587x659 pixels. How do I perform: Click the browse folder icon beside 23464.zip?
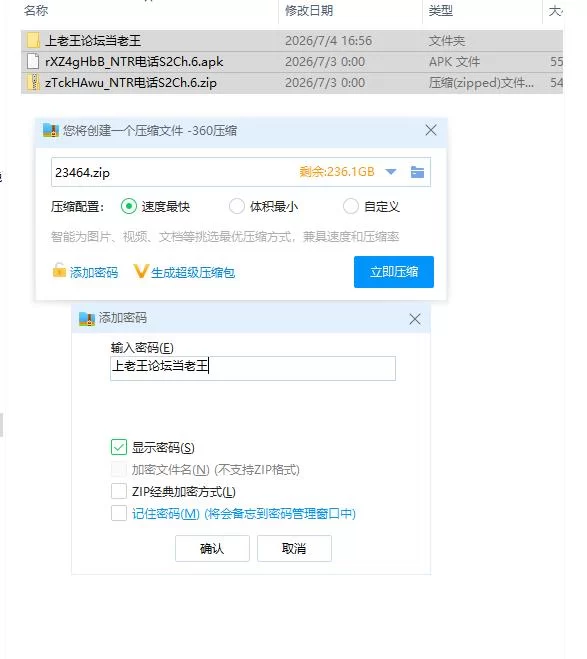417,172
